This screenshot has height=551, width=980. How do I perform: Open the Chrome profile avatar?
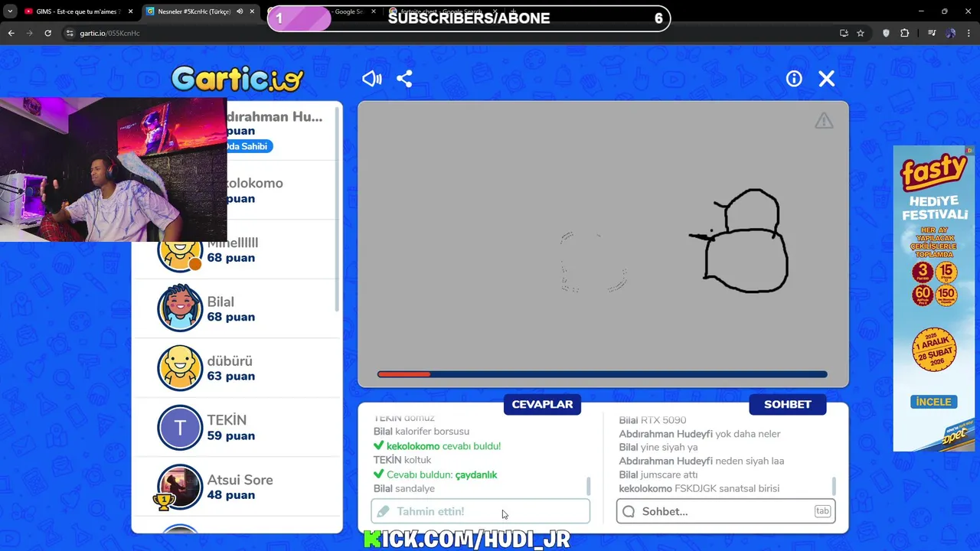(x=950, y=33)
